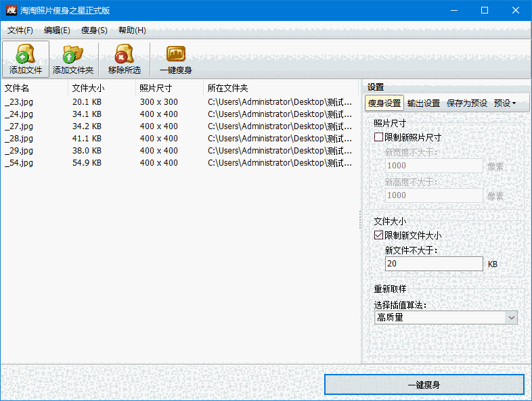Open the 编辑(E) menu

pos(57,30)
